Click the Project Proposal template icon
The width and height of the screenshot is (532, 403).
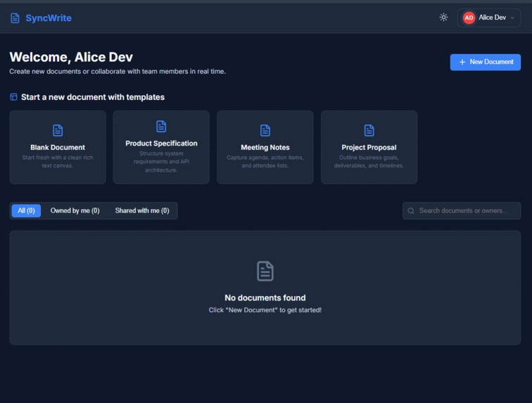(x=369, y=130)
